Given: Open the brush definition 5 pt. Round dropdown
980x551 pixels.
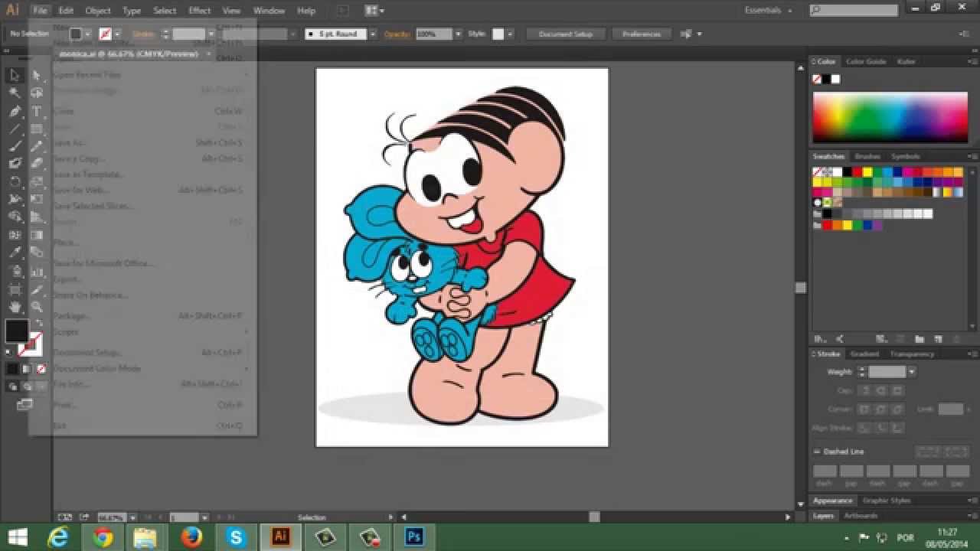Looking at the screenshot, I should 373,34.
